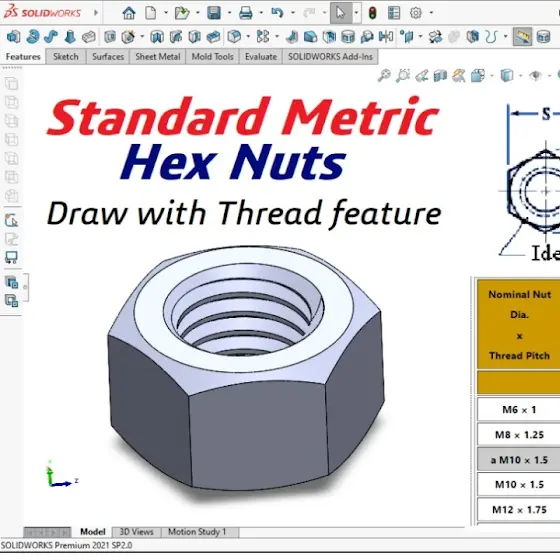The image size is (560, 560).
Task: Toggle the highlighted measure ruler tool
Action: [522, 36]
